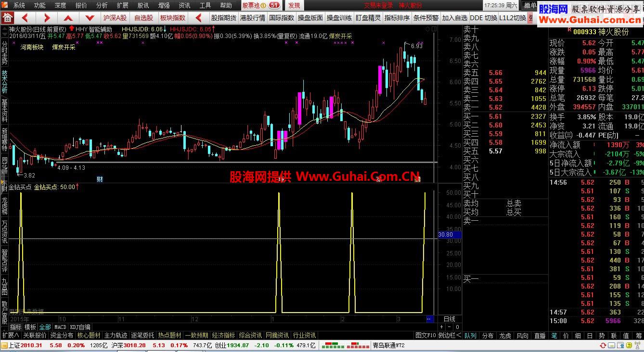Go forward with the red right arrow
This screenshot has width=644, height=352.
tap(47, 18)
